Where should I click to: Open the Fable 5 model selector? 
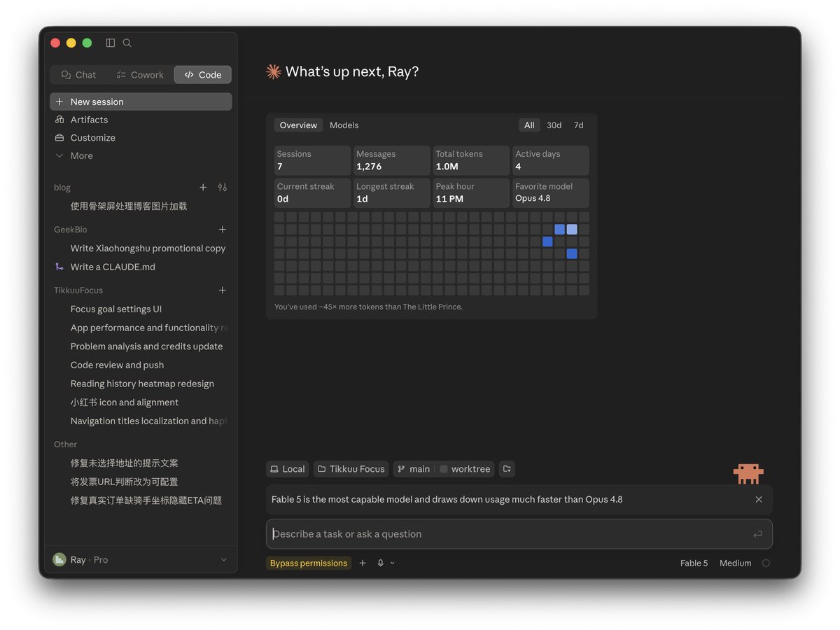(694, 563)
